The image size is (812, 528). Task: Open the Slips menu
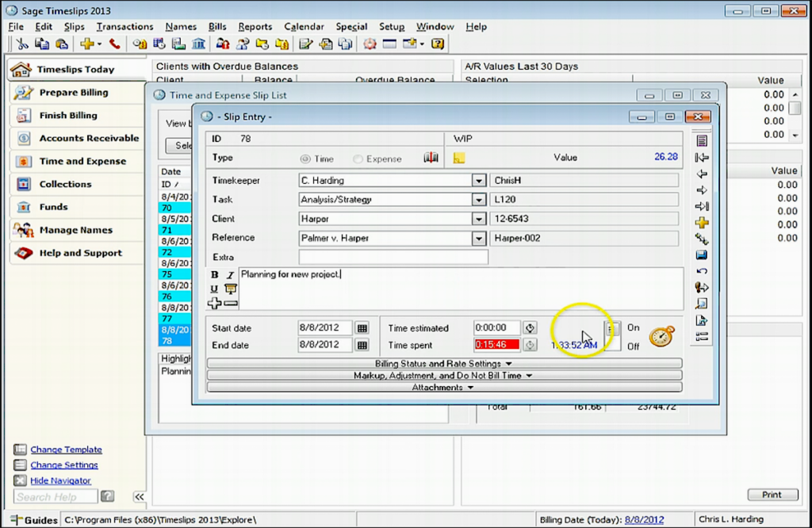[74, 26]
